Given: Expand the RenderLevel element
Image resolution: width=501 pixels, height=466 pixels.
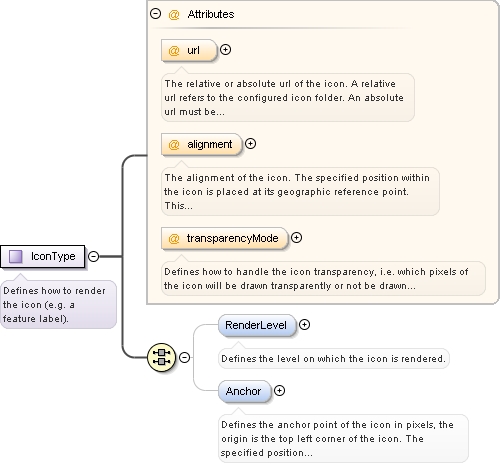Looking at the screenshot, I should [304, 325].
